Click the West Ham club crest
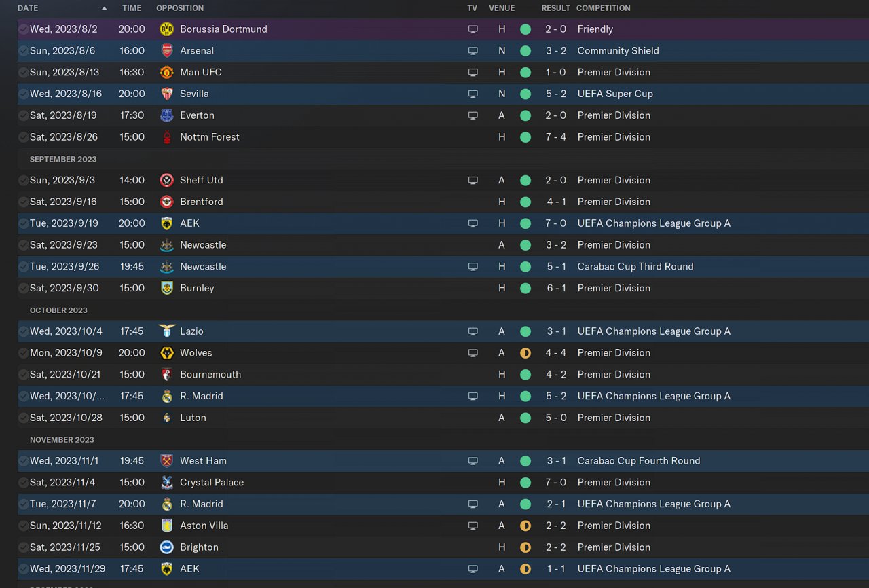Screen dimensions: 869x588 tap(166, 461)
